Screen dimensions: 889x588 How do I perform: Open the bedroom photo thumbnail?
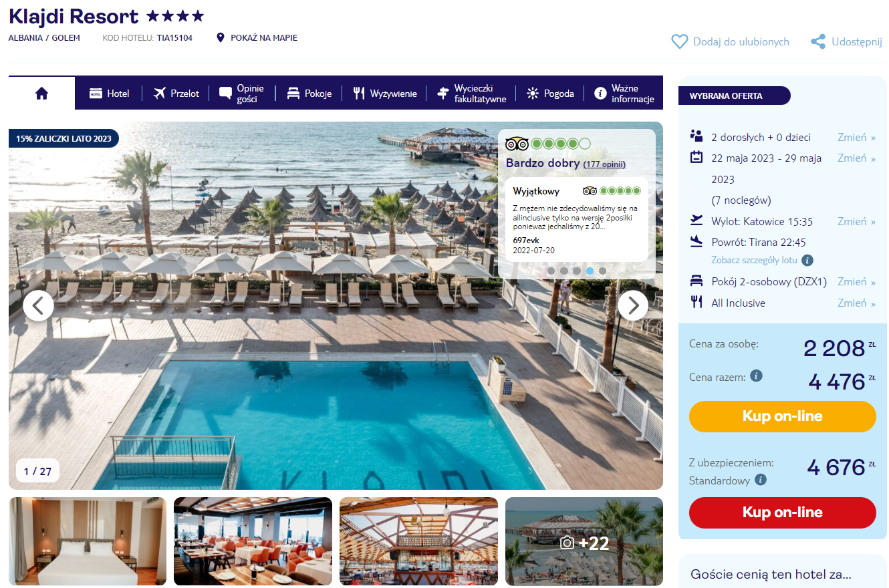point(88,541)
